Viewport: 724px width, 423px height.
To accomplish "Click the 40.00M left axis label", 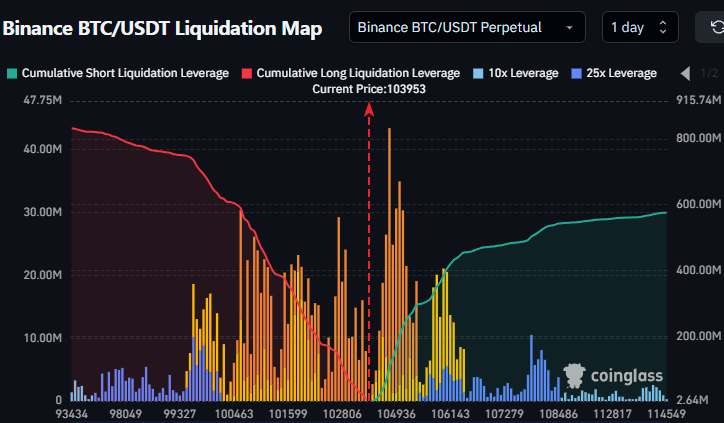I will [x=42, y=149].
